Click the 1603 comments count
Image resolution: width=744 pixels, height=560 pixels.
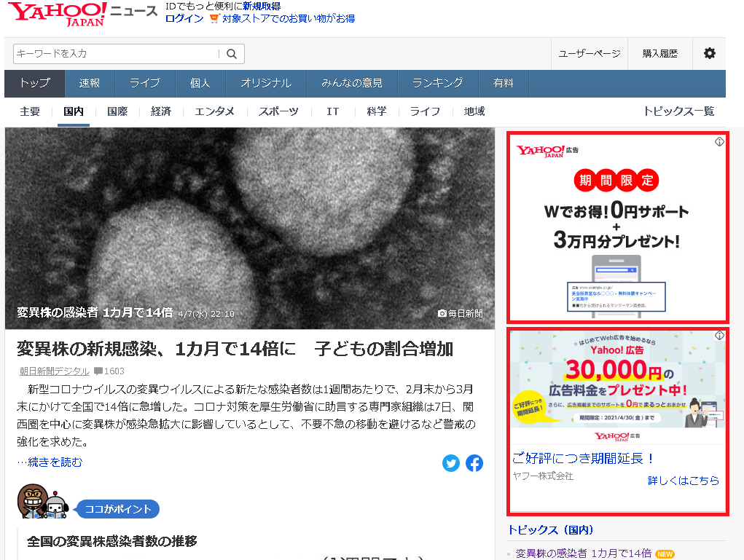114,371
